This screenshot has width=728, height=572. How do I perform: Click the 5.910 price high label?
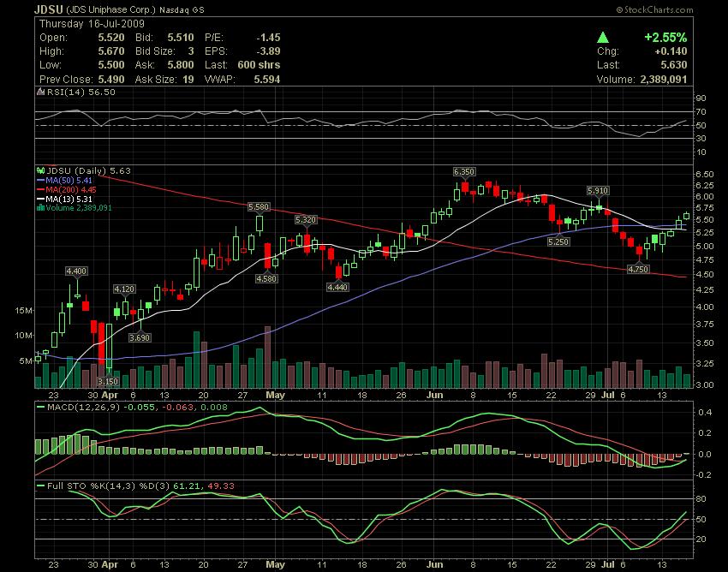598,190
